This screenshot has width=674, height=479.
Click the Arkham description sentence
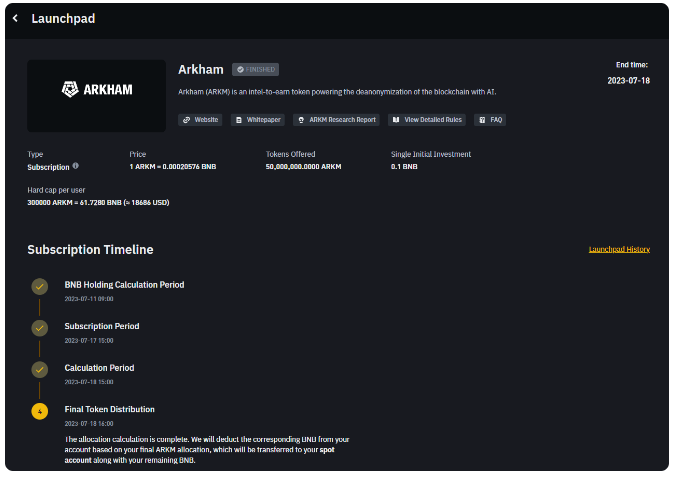(x=337, y=92)
